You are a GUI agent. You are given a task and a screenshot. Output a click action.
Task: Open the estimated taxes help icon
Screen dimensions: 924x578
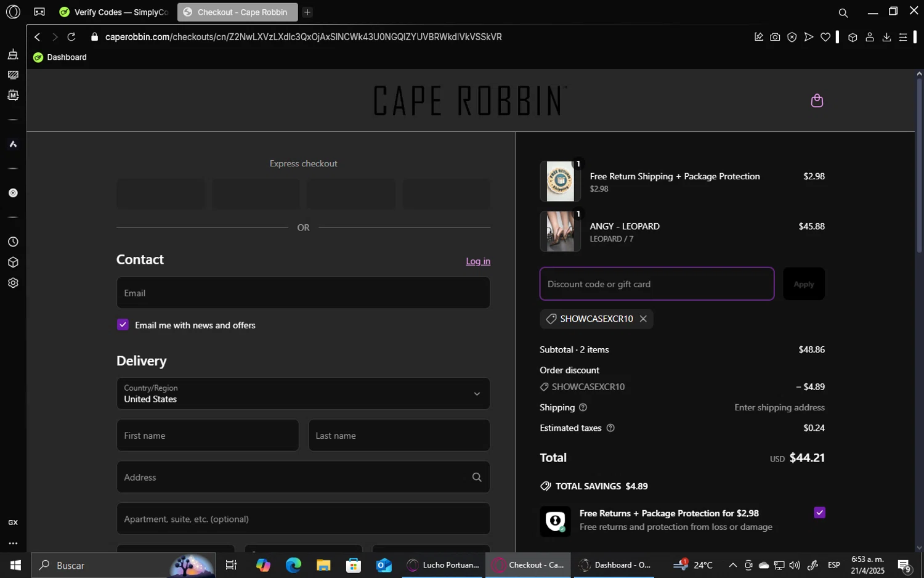click(x=610, y=428)
